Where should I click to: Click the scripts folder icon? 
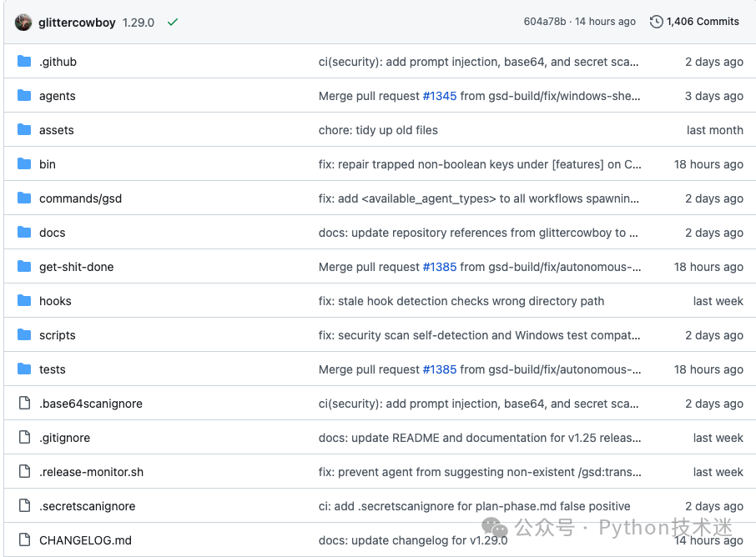click(x=24, y=335)
